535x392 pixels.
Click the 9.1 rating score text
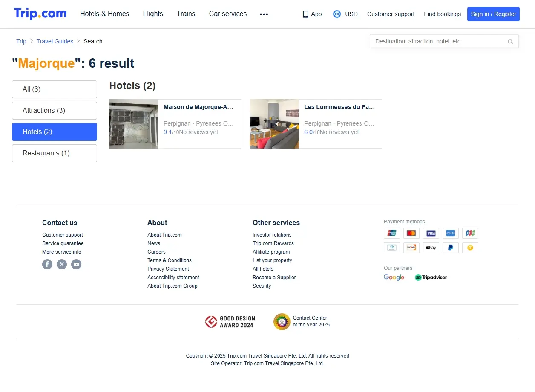[168, 132]
